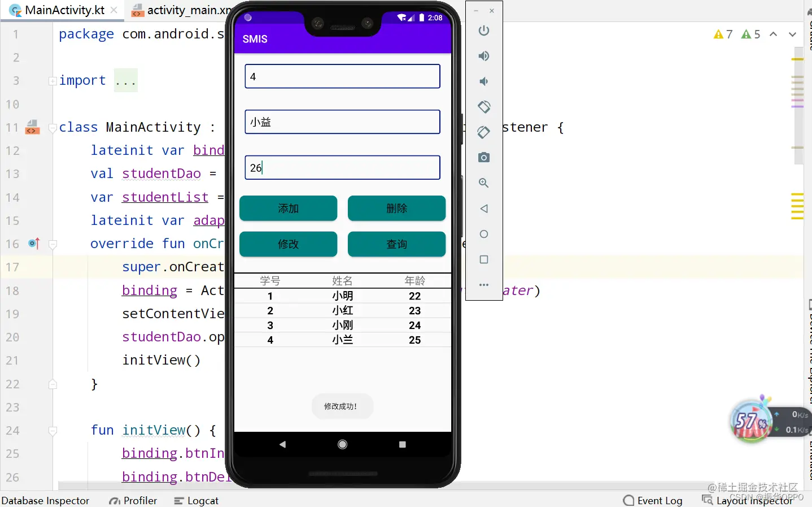Close the emulator toolbar window
The width and height of the screenshot is (812, 507).
tap(492, 11)
